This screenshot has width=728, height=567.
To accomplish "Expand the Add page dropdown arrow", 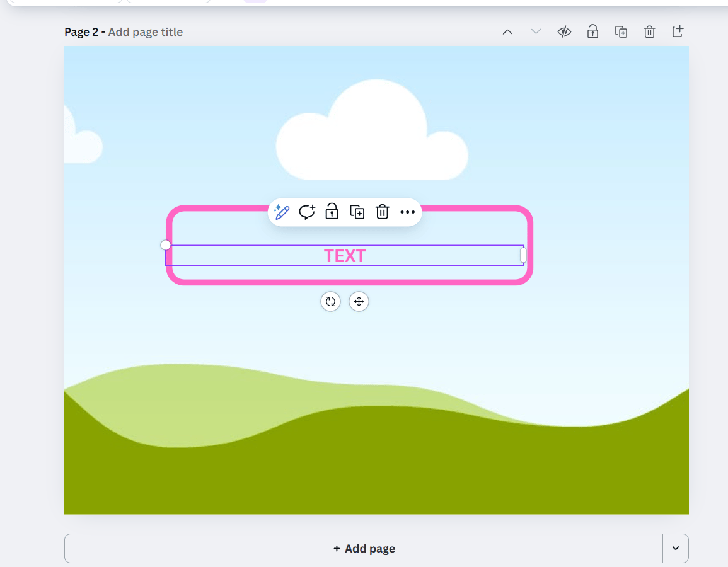I will [676, 549].
